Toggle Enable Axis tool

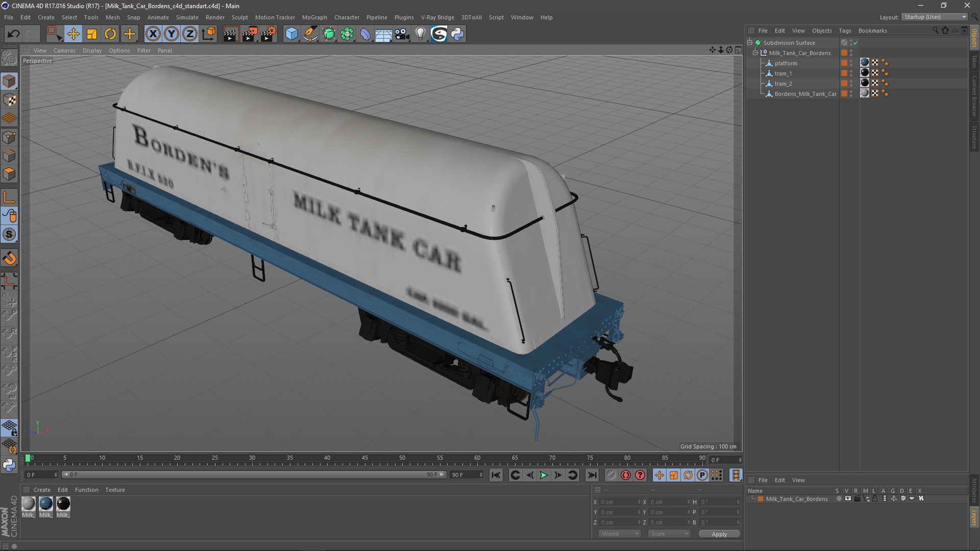(9, 197)
